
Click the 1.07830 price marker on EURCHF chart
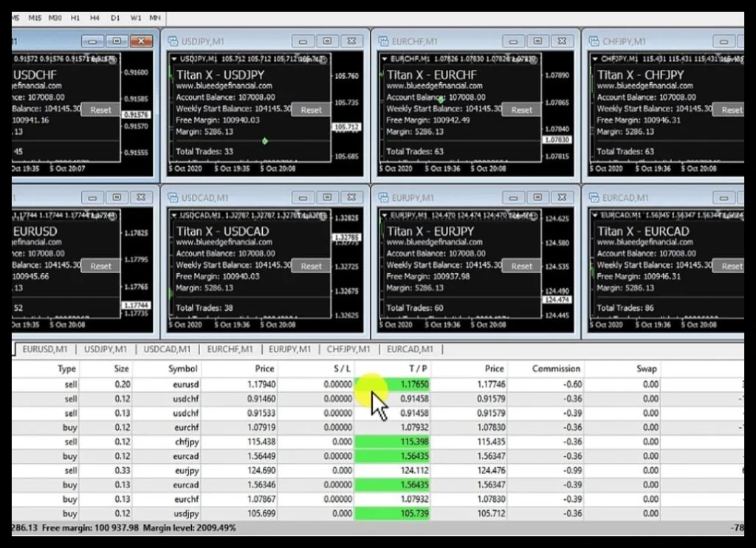(557, 140)
